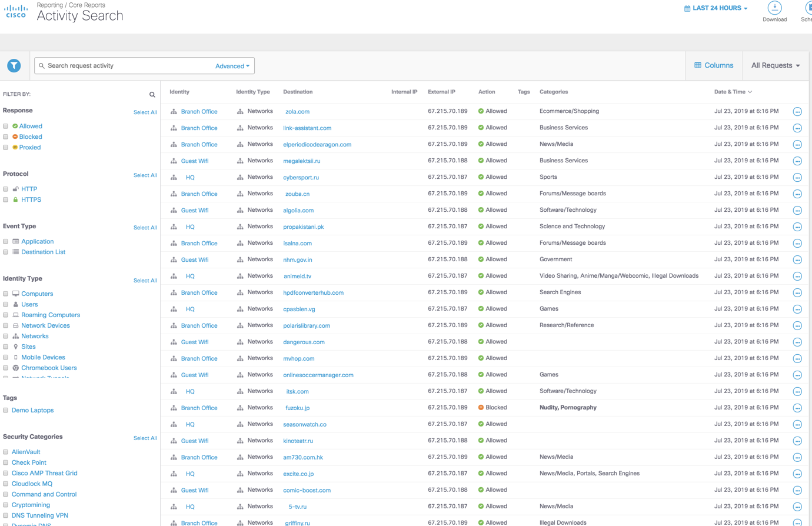Screen dimensions: 812x526
Task: Click green Allowed status icon for algolia.com
Action: [x=481, y=210]
